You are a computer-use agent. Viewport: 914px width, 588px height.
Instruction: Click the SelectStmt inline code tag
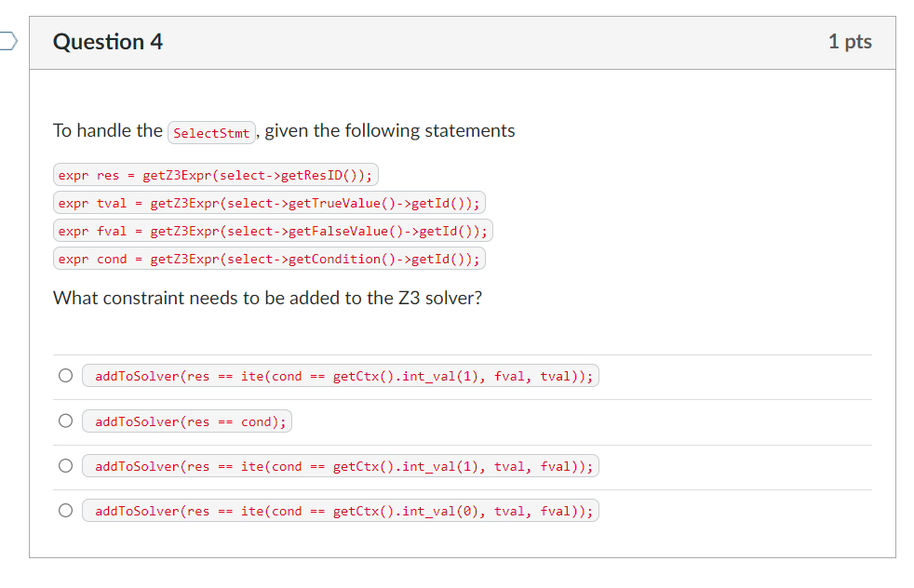[x=211, y=133]
